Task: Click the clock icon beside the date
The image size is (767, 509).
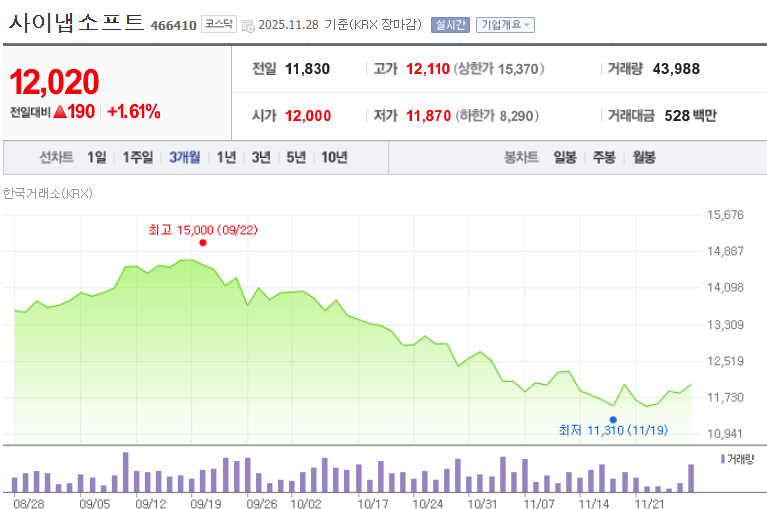Action: pyautogui.click(x=248, y=26)
